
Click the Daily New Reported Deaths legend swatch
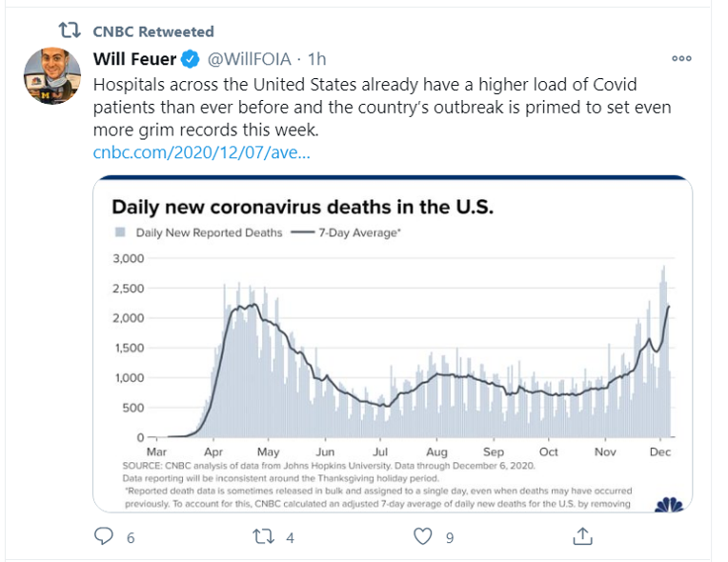tap(121, 232)
